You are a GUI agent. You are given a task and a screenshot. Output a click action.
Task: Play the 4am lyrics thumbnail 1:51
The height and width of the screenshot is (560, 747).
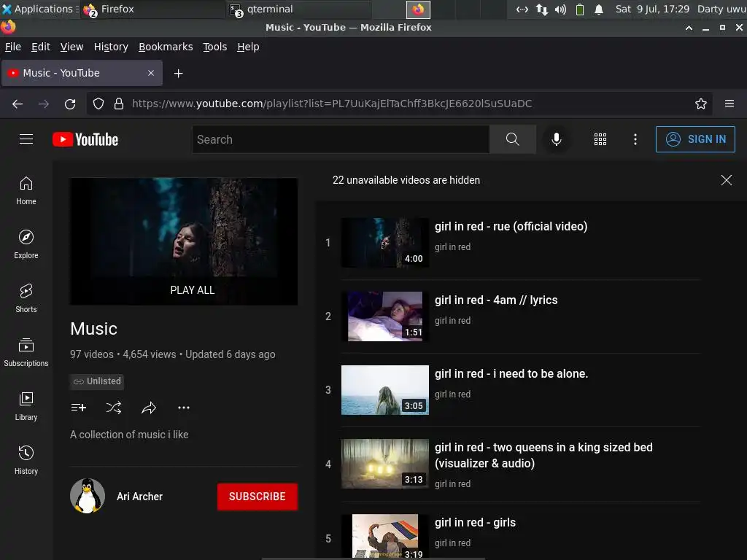(385, 316)
